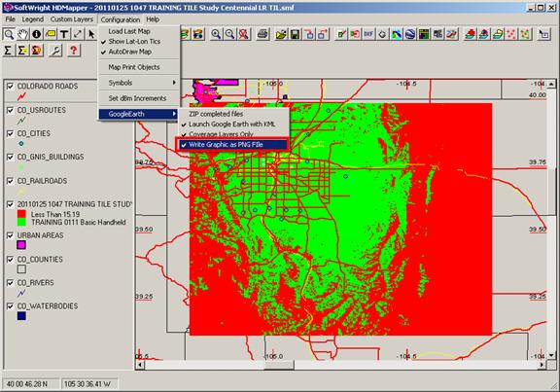Screen dimensions: 560x392
Task: Open the Help menu
Action: click(x=153, y=19)
